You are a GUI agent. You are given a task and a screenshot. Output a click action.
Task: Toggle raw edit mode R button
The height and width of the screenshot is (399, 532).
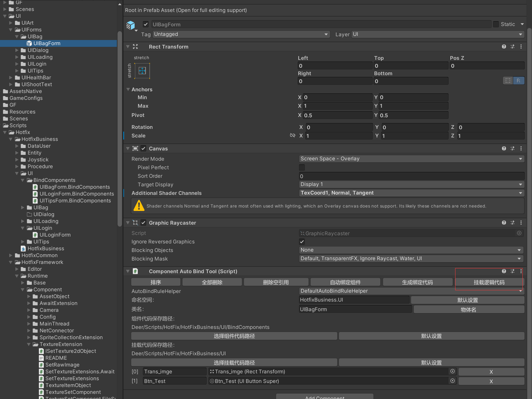tap(519, 81)
